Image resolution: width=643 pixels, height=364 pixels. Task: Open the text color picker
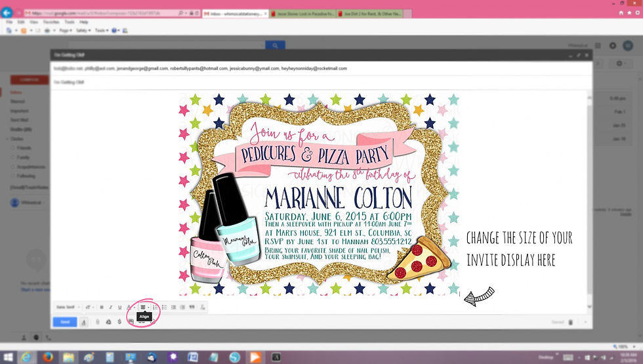click(130, 307)
